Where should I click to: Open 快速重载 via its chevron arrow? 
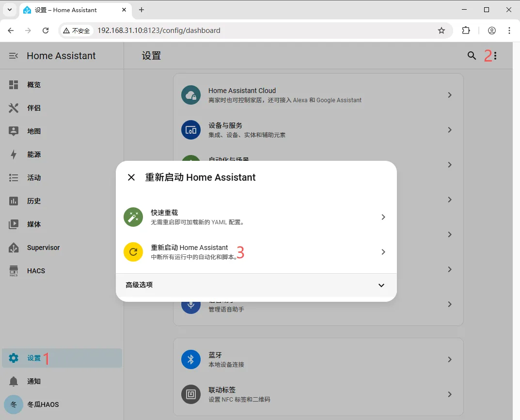(383, 217)
